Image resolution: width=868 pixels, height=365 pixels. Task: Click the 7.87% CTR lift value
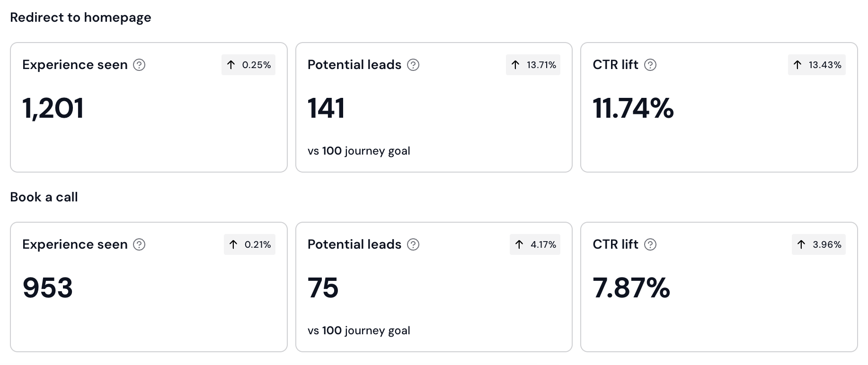[x=631, y=287]
